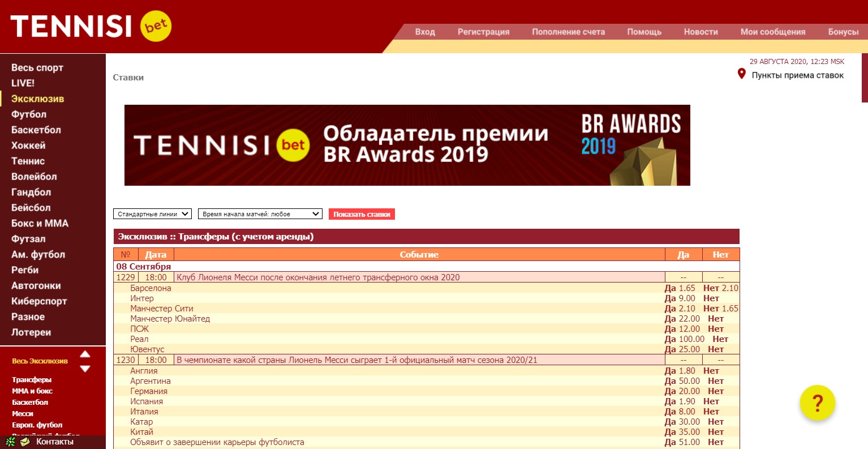868x449 pixels.
Task: Select Весь спорт in the sidebar
Action: [x=37, y=67]
